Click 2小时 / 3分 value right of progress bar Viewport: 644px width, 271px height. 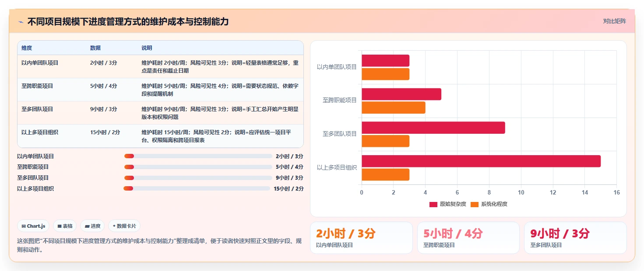(290, 156)
